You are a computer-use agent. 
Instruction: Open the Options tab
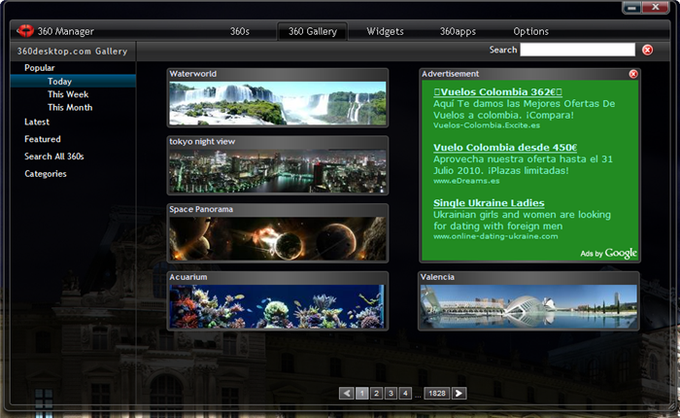point(531,31)
